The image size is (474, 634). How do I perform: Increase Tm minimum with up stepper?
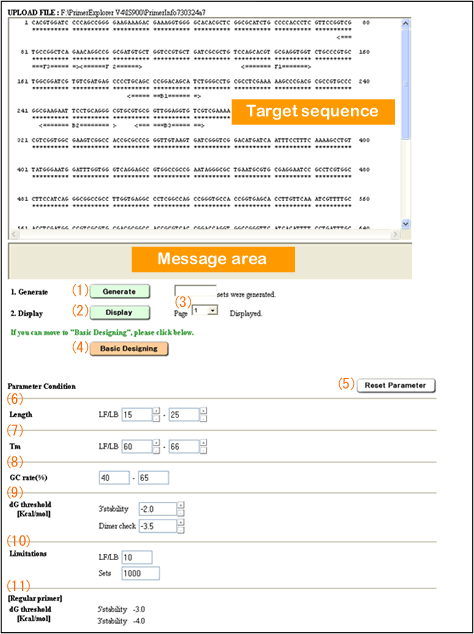tap(156, 443)
